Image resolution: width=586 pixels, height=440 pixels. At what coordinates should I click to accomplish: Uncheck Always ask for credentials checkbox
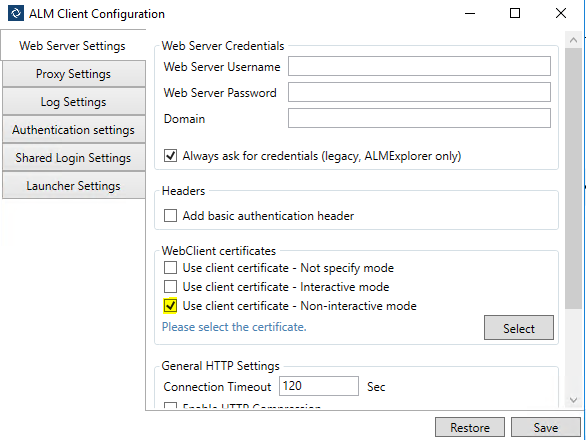(x=170, y=156)
